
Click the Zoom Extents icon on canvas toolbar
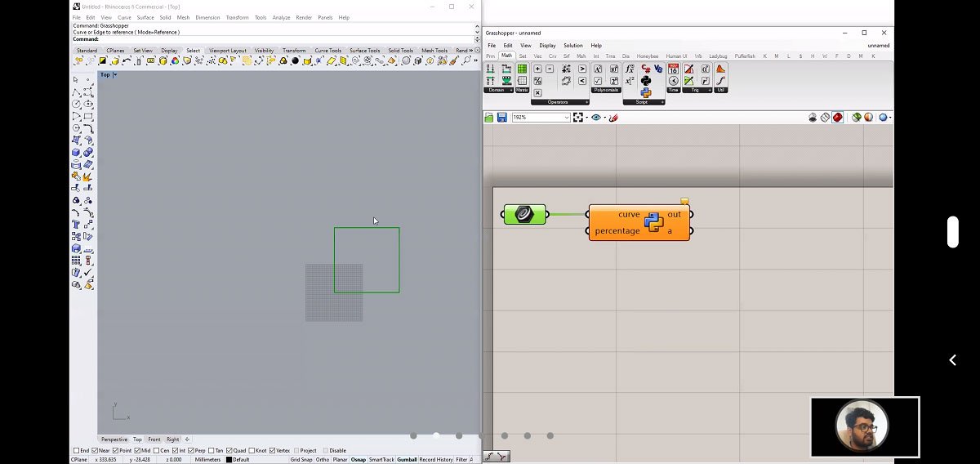tap(578, 118)
